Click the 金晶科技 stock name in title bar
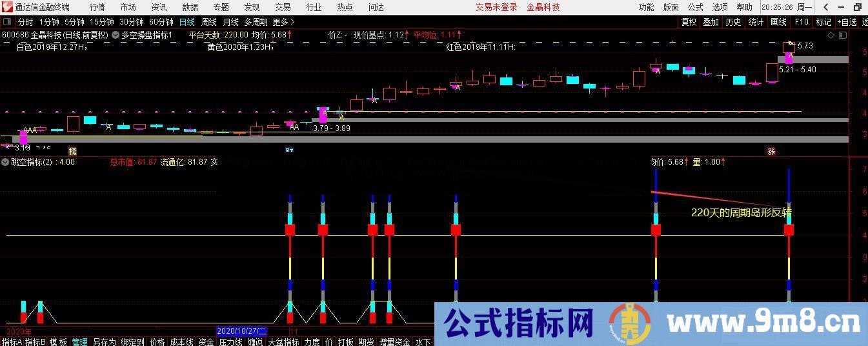 543,7
